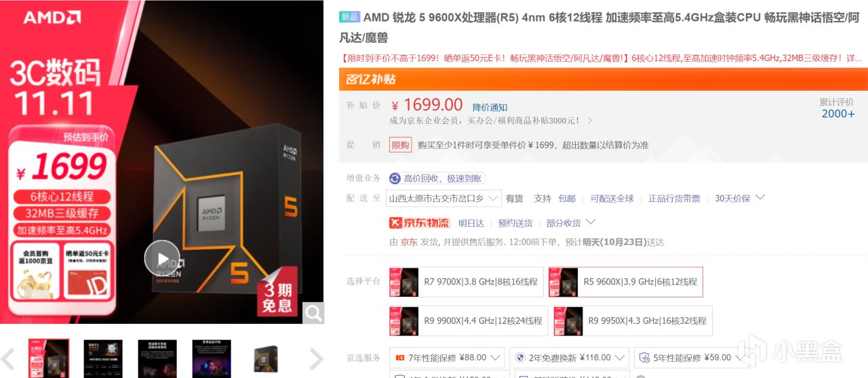Viewport: 868px width, 378px height.
Task: Select R7 9700X 8-core platform option
Action: (x=466, y=282)
